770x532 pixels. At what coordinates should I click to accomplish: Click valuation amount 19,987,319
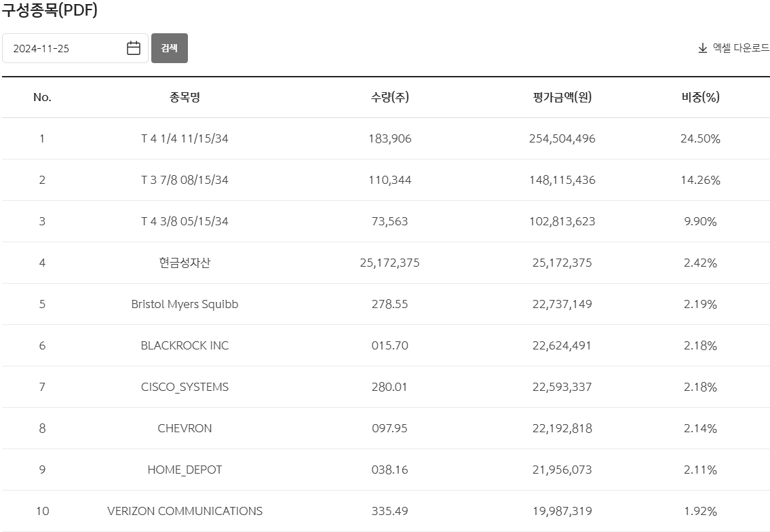click(x=562, y=511)
